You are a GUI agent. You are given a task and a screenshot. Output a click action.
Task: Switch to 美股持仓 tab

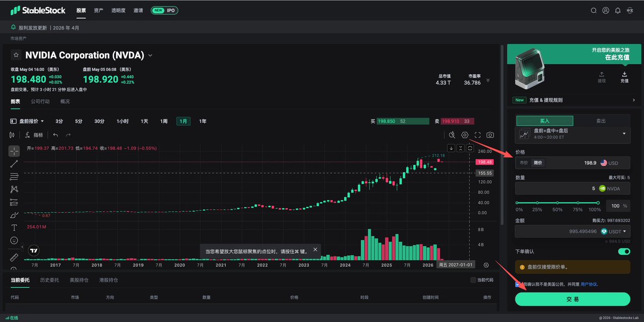coord(79,280)
